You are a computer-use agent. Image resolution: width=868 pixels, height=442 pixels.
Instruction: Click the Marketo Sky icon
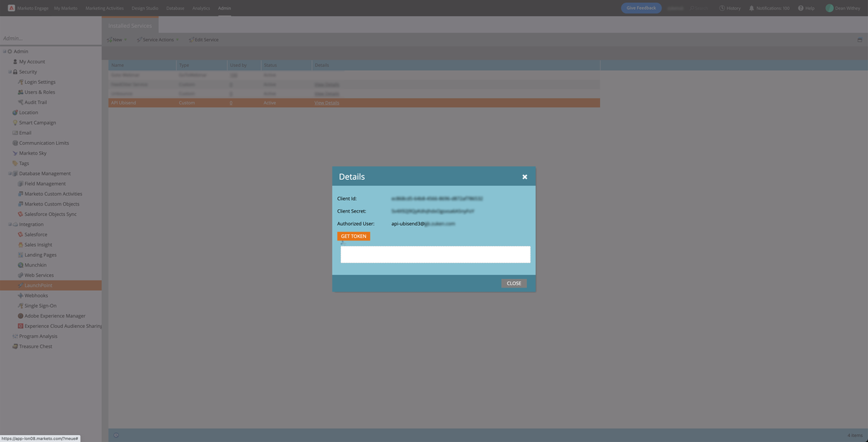15,153
